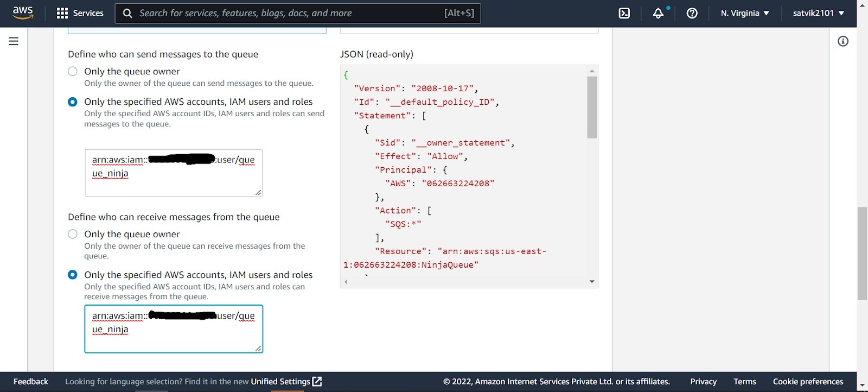Viewport: 868px width, 392px height.
Task: Click the JSON panel scroll left arrow
Action: [346, 282]
